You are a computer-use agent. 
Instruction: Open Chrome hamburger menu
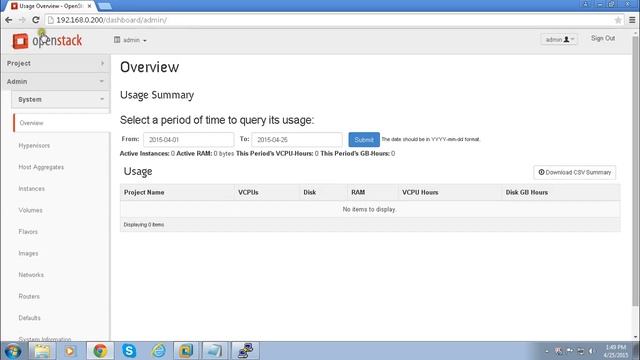(x=632, y=20)
